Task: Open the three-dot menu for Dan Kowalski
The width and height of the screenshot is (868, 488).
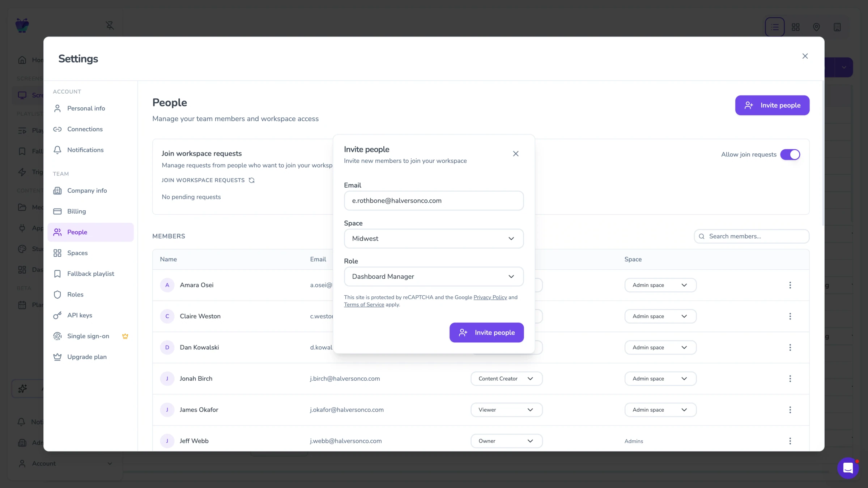Action: (790, 347)
